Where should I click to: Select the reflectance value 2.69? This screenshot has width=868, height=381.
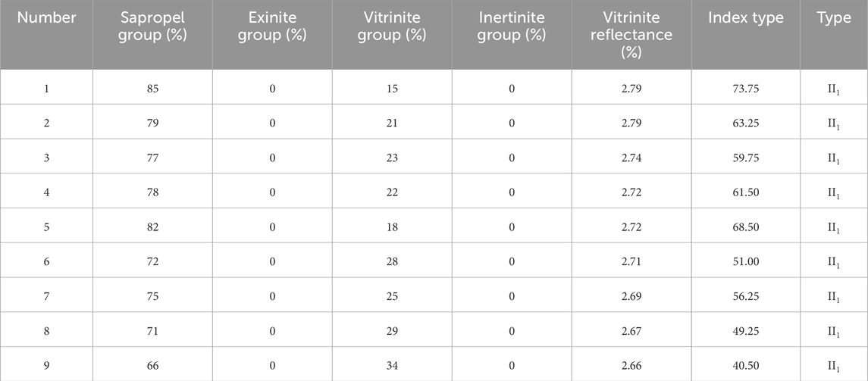point(631,296)
